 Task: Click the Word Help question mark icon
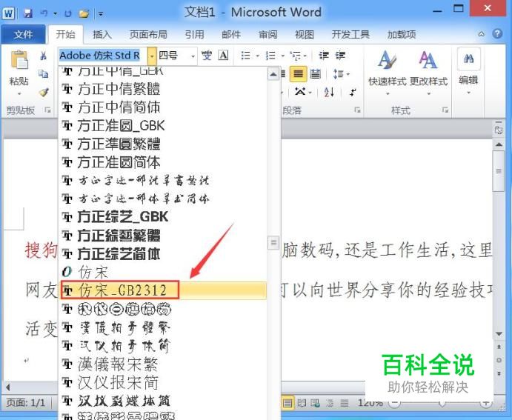click(x=497, y=33)
